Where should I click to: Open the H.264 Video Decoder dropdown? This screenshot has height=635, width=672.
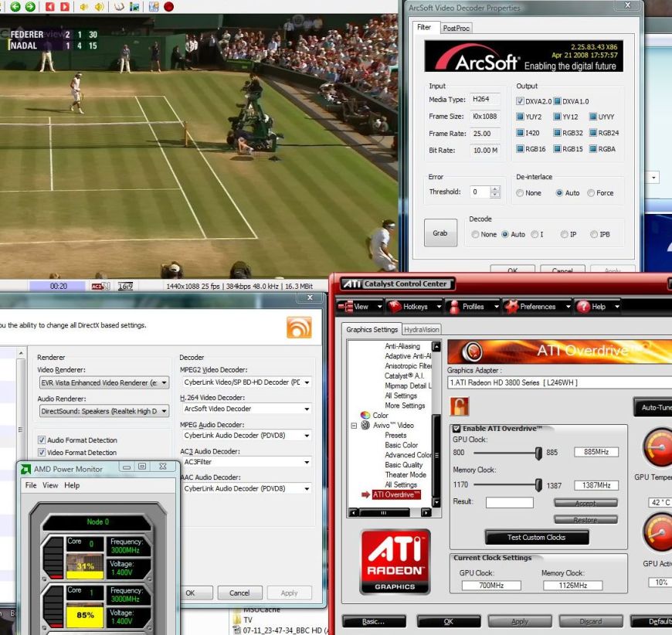click(247, 409)
